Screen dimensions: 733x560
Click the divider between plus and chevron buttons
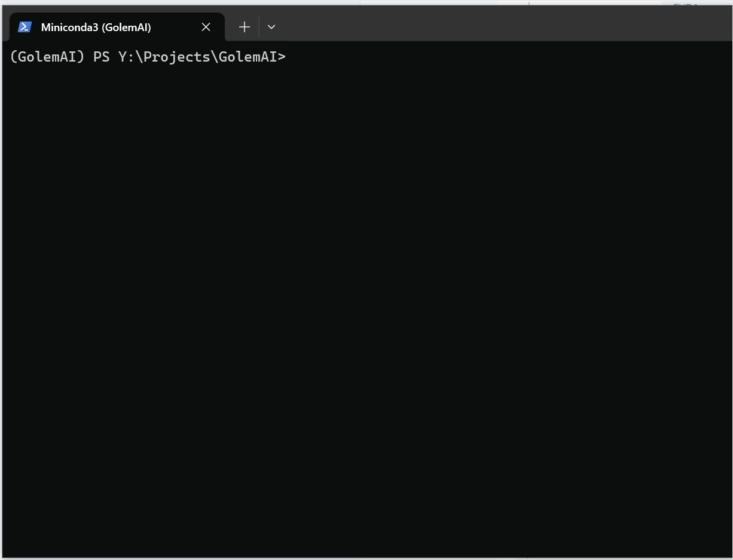259,27
